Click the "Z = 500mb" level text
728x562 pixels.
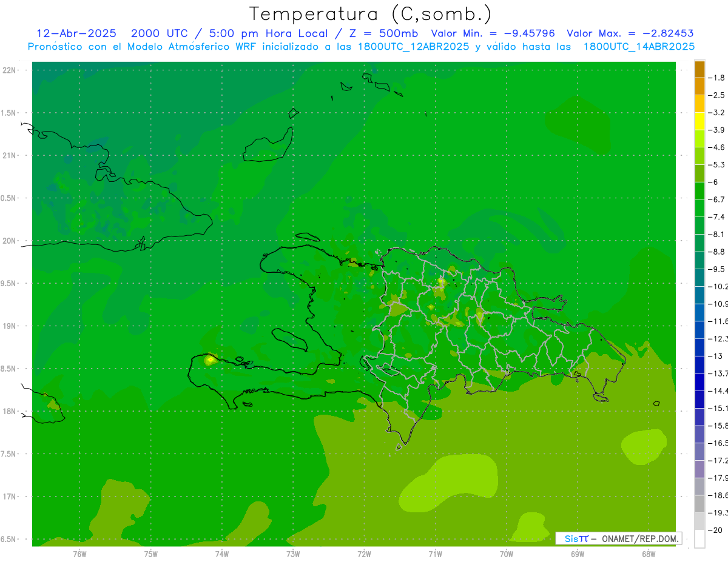point(384,33)
